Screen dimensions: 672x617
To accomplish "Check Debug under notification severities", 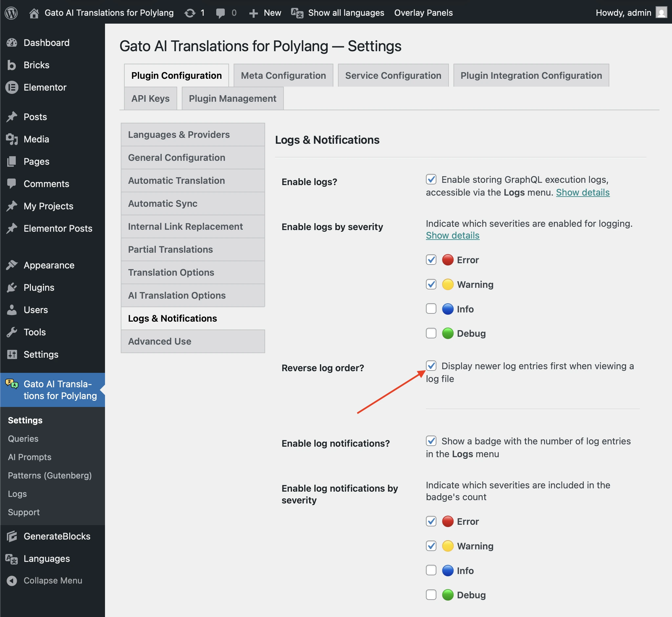I will tap(431, 595).
